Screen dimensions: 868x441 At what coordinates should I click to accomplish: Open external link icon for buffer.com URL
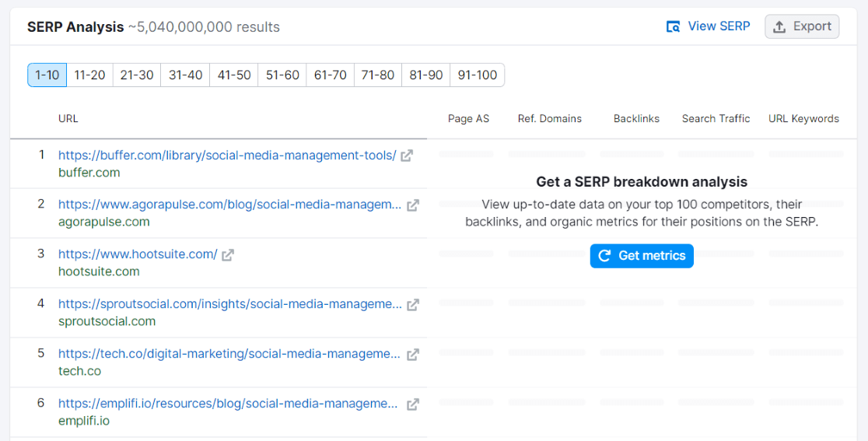click(x=407, y=156)
